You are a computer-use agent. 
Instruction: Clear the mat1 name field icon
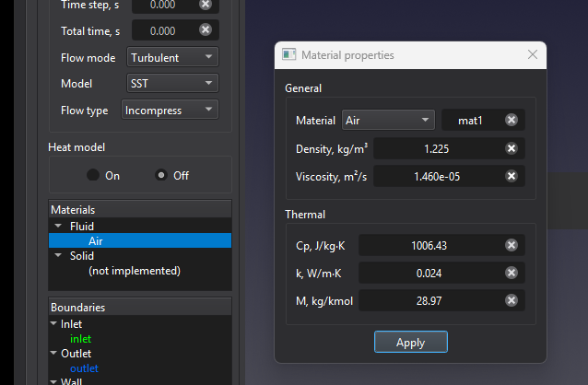(x=511, y=121)
